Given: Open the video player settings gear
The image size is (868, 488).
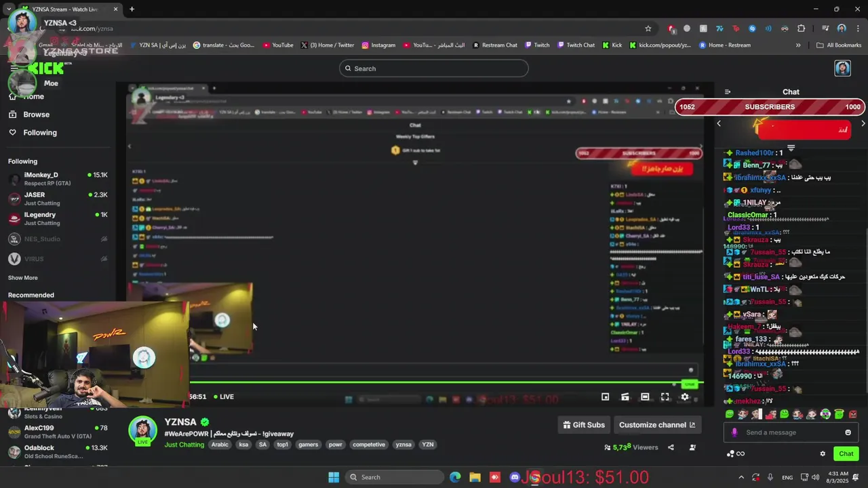Looking at the screenshot, I should (685, 397).
